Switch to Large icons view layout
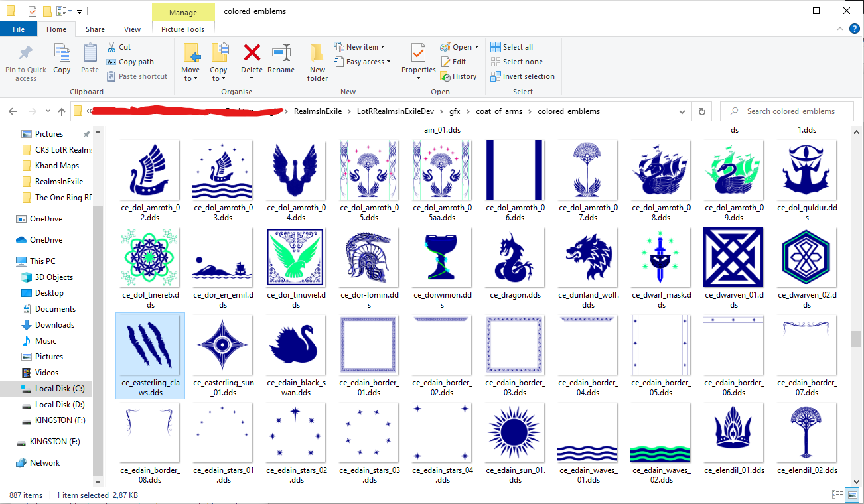 851,495
